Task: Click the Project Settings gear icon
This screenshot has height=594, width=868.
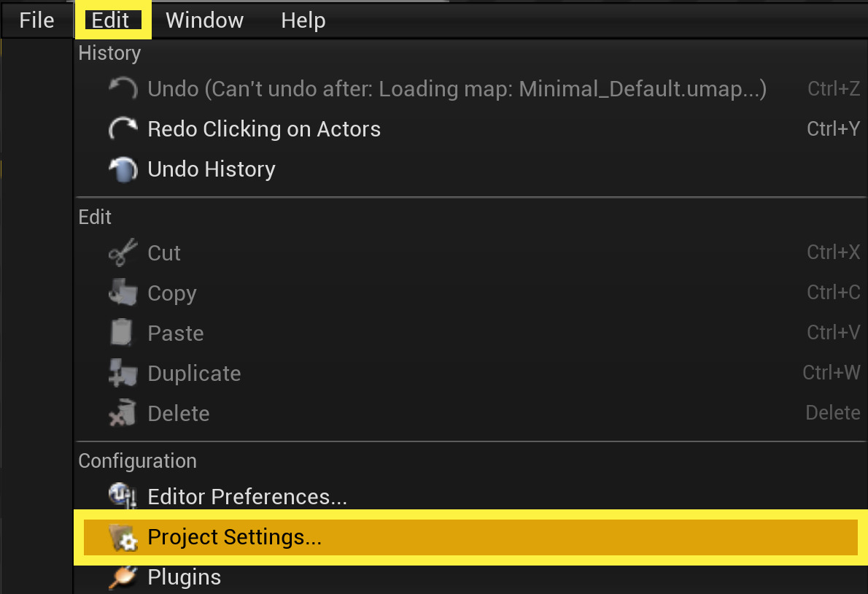Action: click(123, 536)
